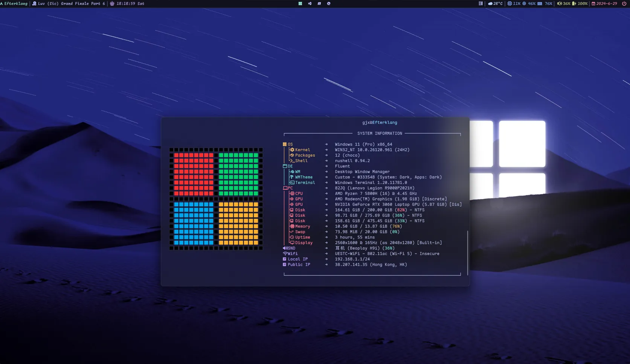Click the memory 76% indicator in top bar

click(x=545, y=3)
